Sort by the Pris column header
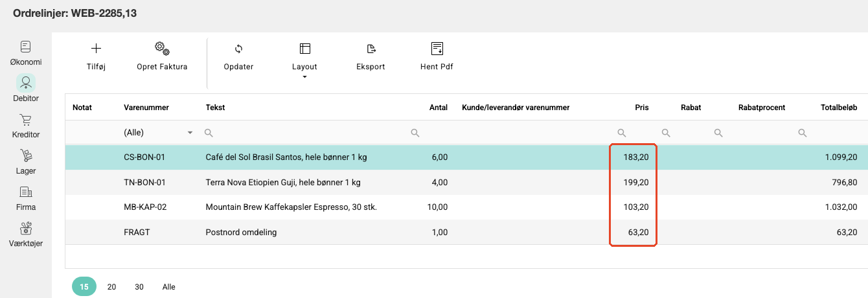 point(641,108)
